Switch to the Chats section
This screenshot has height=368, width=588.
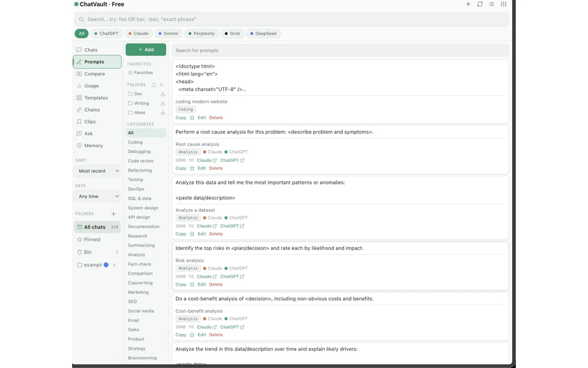click(x=97, y=50)
